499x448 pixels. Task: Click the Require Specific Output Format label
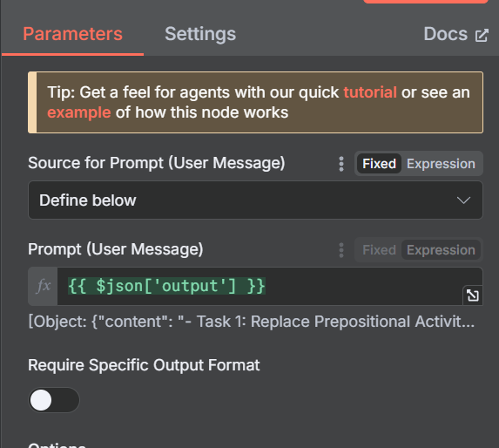pyautogui.click(x=144, y=365)
